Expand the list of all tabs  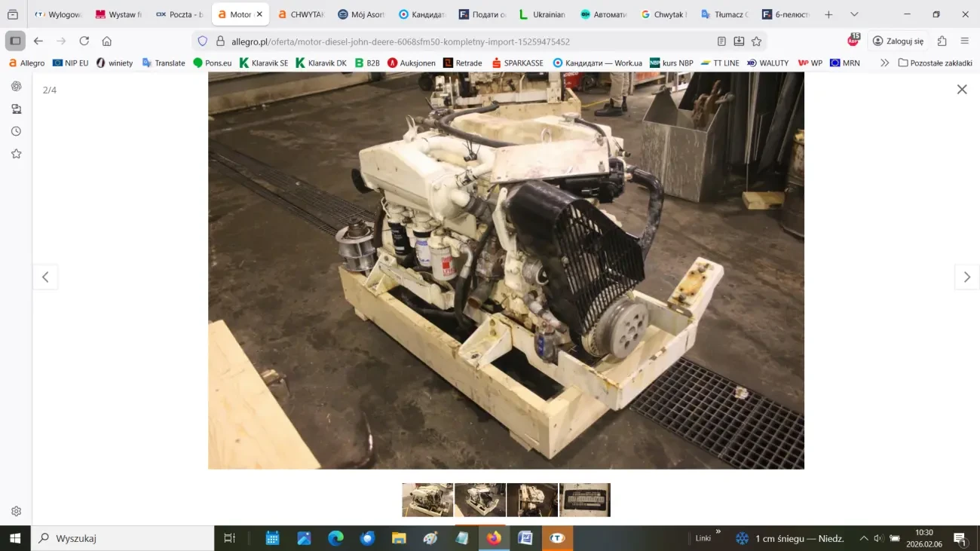coord(854,14)
